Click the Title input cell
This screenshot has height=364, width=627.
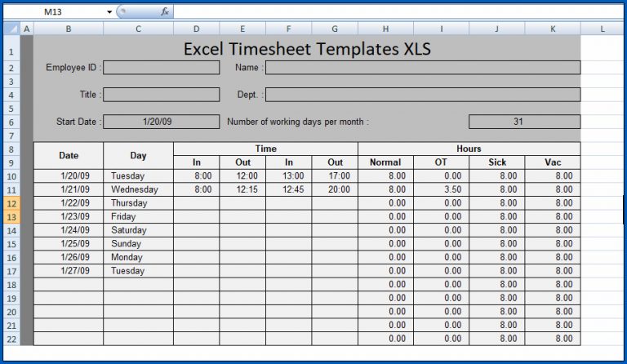tap(161, 95)
